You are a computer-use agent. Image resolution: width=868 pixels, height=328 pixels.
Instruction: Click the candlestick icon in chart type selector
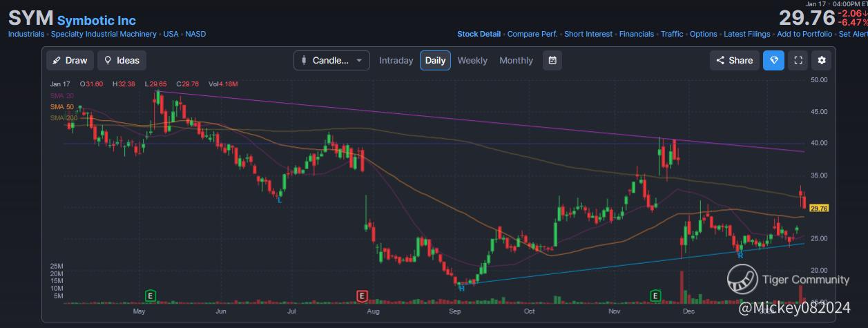click(303, 60)
